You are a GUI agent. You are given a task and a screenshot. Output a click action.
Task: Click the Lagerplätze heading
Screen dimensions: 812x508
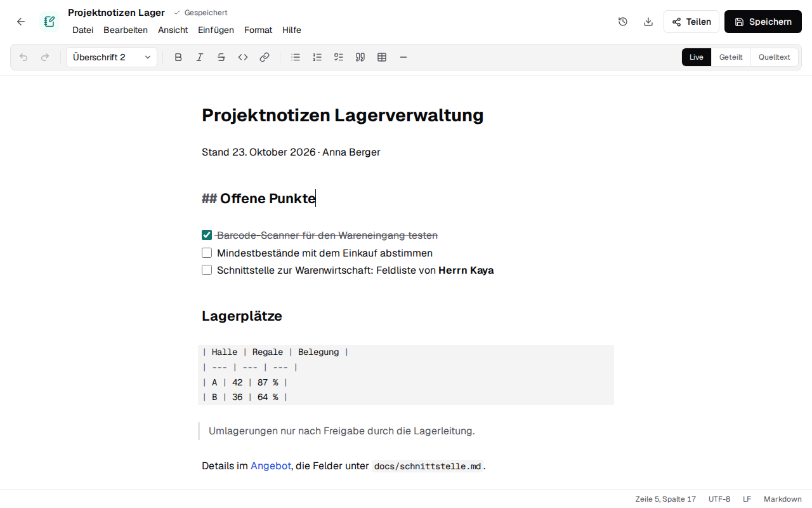click(242, 316)
